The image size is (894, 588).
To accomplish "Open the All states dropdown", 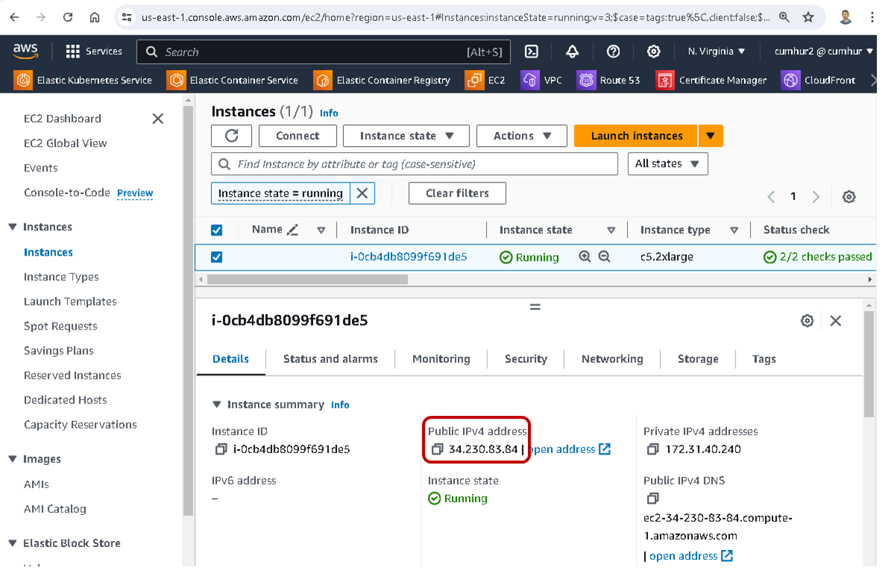I will pos(667,164).
